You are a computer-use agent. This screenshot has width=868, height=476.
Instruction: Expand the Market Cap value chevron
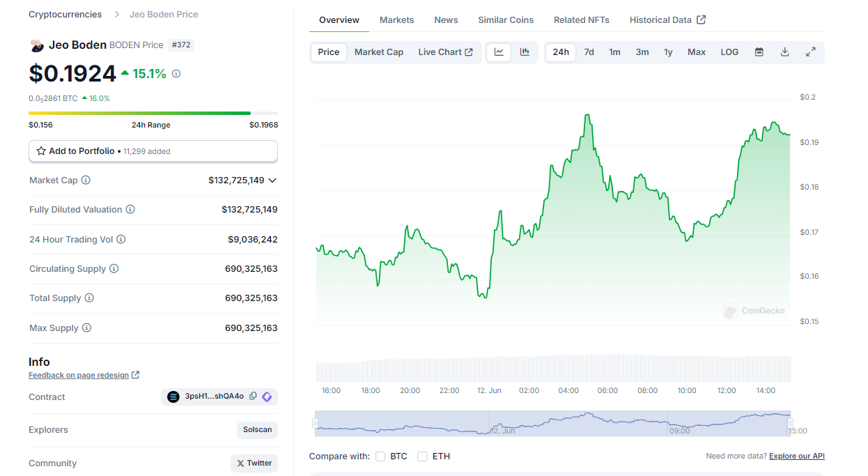point(272,181)
